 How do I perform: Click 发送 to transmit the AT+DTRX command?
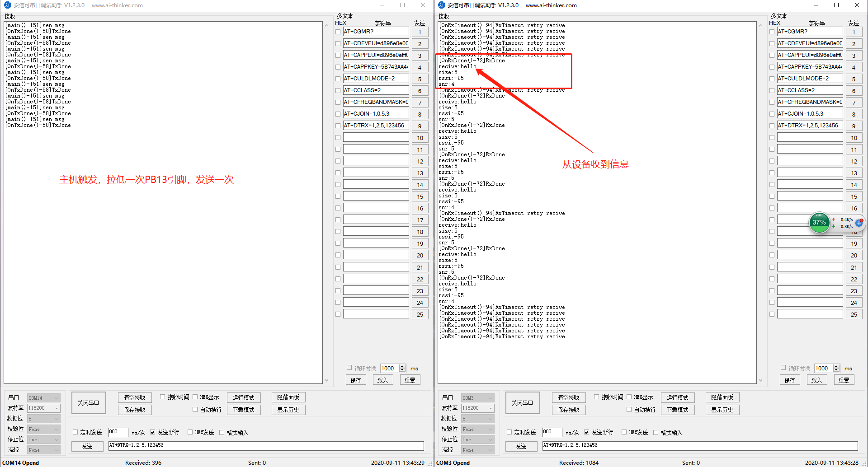coord(87,446)
